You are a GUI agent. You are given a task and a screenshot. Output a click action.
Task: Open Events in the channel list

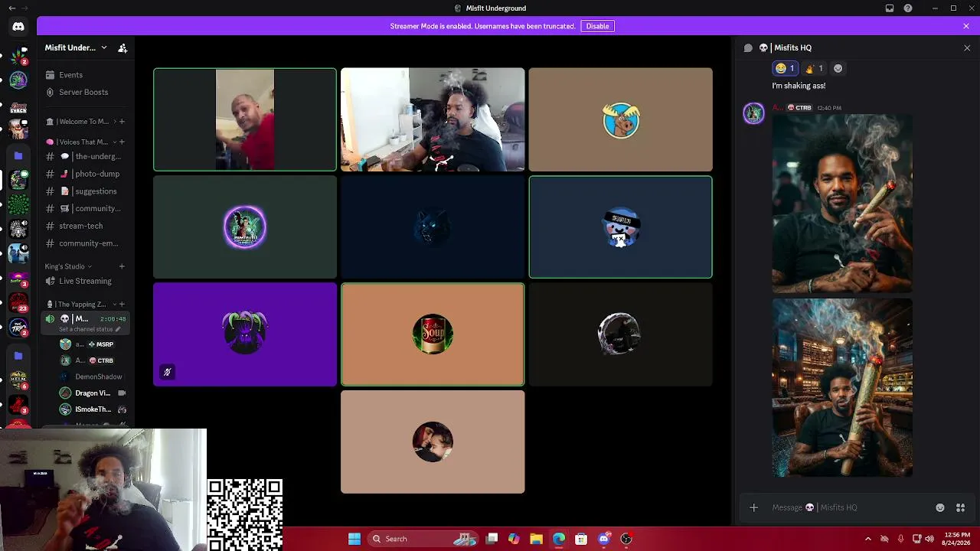[x=85, y=75]
